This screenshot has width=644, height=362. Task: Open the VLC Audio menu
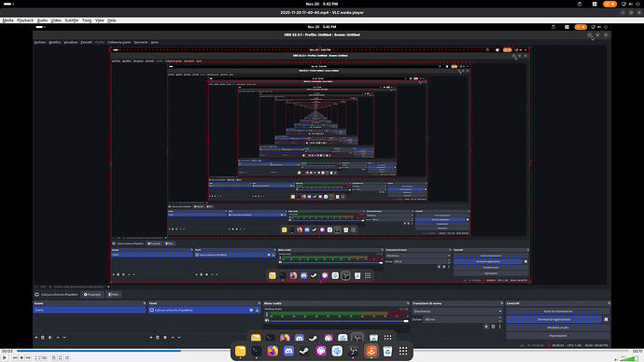click(x=42, y=21)
